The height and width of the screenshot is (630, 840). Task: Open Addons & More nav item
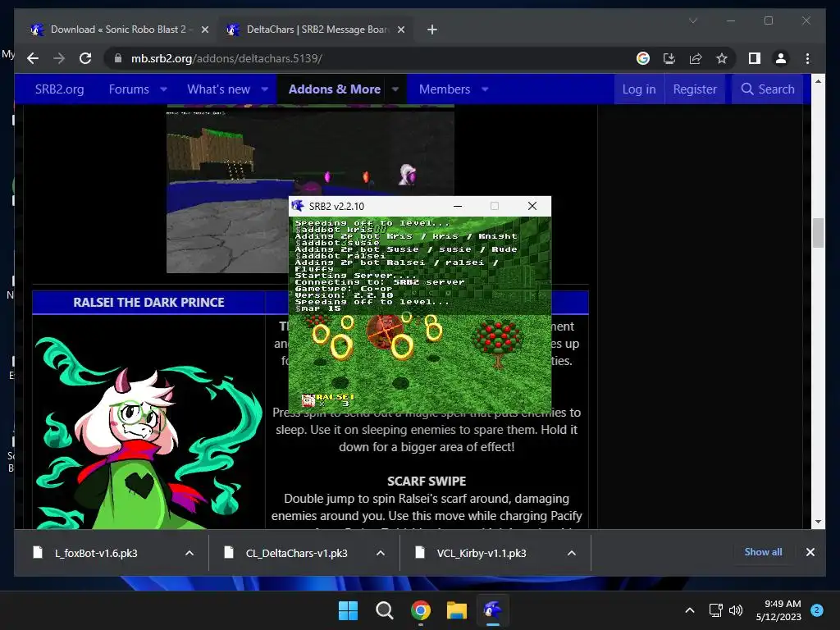coord(335,89)
